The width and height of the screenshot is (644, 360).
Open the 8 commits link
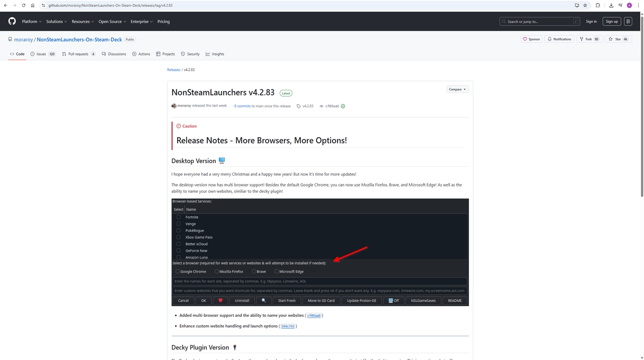coord(242,106)
